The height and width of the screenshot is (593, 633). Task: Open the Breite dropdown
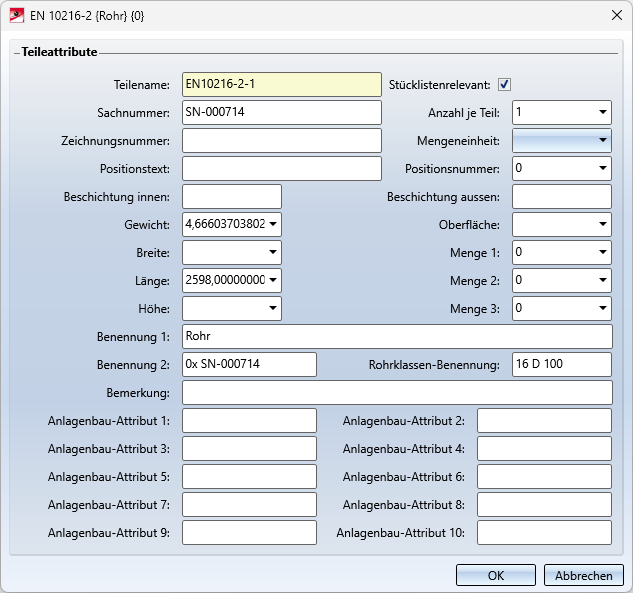273,252
